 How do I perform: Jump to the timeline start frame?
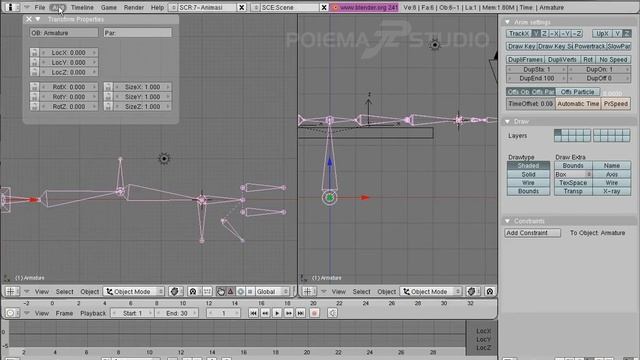(253, 313)
